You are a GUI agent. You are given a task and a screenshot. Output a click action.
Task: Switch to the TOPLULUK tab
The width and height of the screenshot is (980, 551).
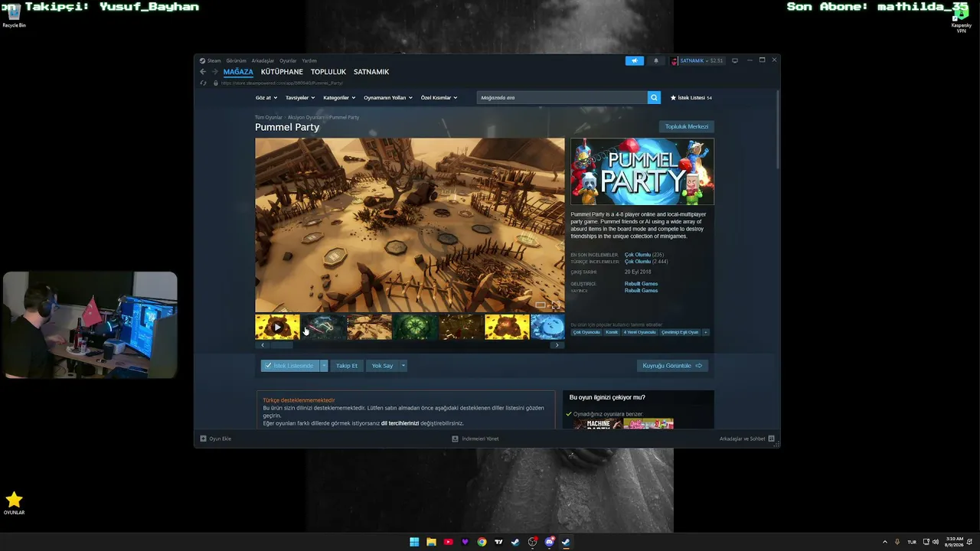click(328, 72)
